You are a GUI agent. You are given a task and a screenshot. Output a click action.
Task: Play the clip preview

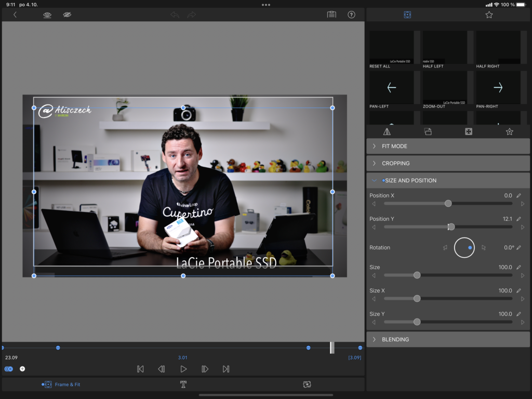tap(183, 369)
